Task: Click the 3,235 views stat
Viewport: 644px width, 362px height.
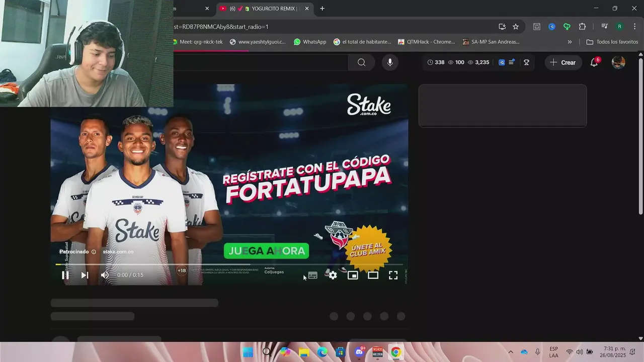Action: coord(478,62)
